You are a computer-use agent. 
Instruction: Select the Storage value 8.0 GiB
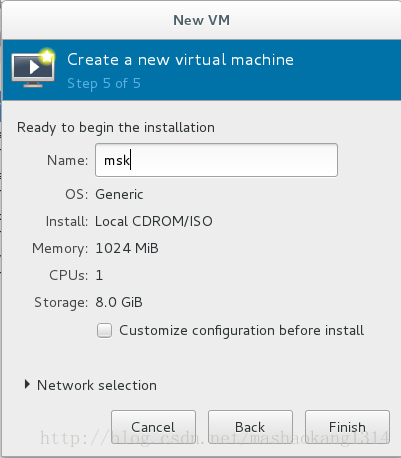(119, 302)
